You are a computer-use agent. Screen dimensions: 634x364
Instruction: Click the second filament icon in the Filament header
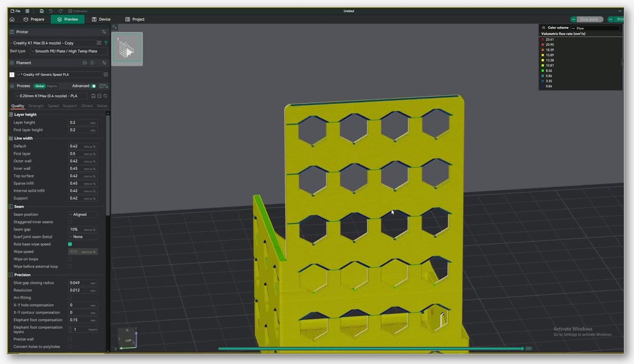coord(93,63)
